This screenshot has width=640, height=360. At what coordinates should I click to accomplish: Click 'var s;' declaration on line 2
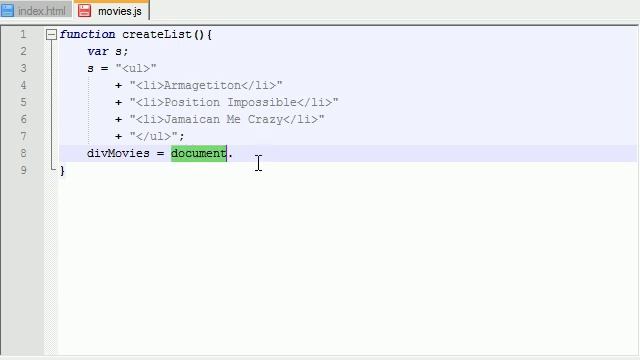108,51
